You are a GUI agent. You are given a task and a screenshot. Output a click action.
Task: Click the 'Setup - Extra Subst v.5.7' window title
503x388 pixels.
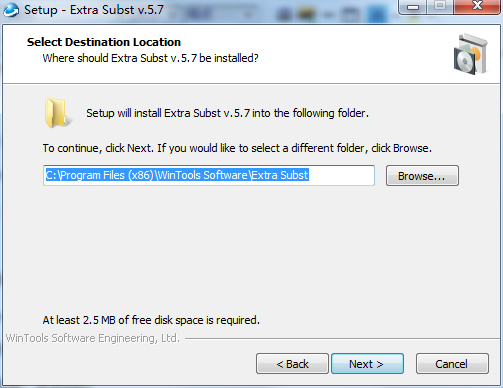(x=94, y=10)
